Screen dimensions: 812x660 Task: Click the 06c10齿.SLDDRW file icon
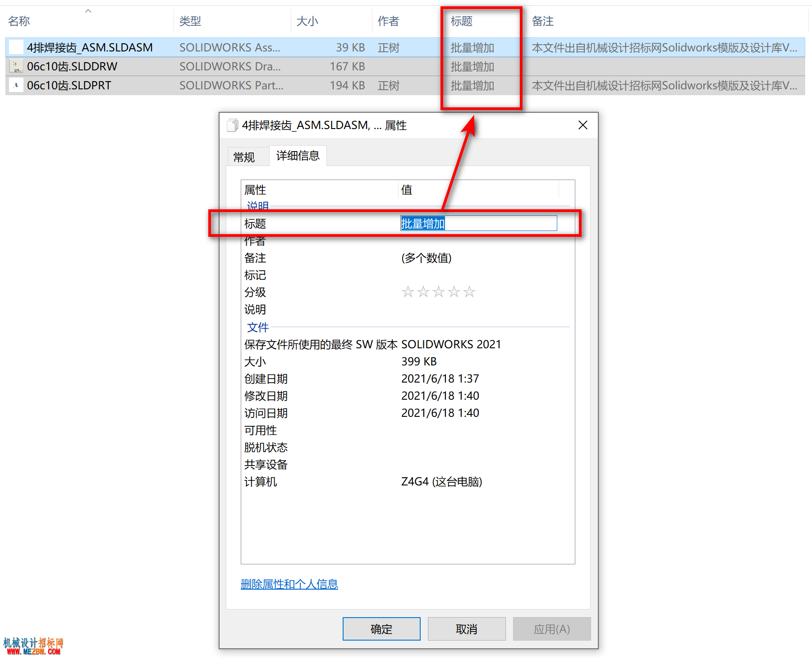point(16,66)
